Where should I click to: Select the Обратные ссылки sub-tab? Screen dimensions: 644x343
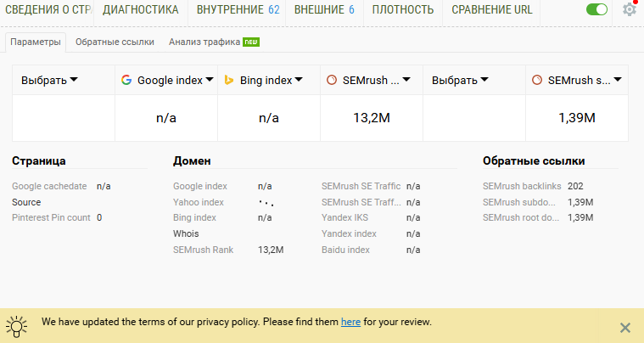click(x=115, y=42)
